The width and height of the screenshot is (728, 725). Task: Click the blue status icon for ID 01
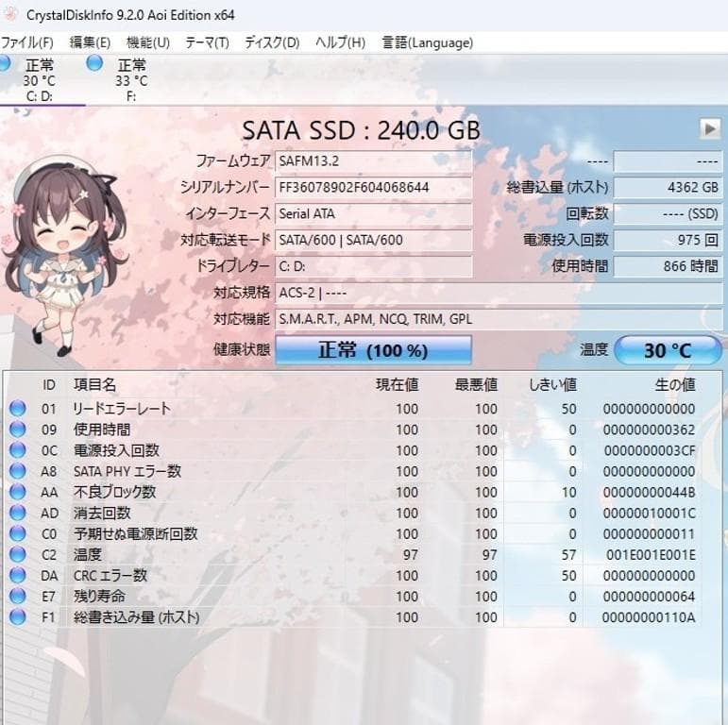coord(18,409)
